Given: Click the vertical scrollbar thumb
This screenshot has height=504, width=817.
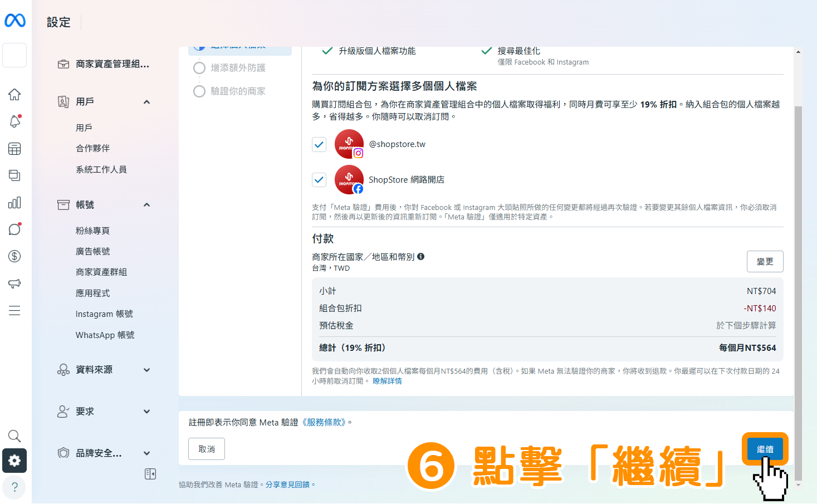Looking at the screenshot, I should click(798, 292).
